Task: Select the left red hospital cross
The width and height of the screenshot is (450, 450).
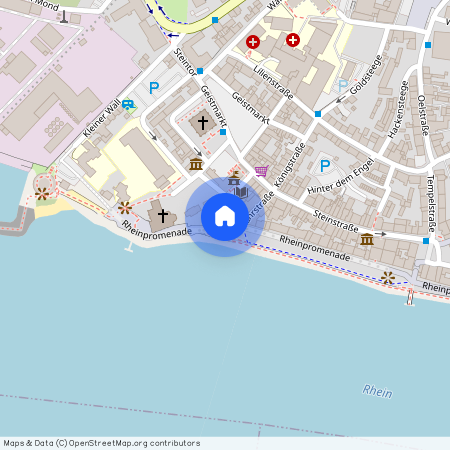Action: pyautogui.click(x=253, y=42)
